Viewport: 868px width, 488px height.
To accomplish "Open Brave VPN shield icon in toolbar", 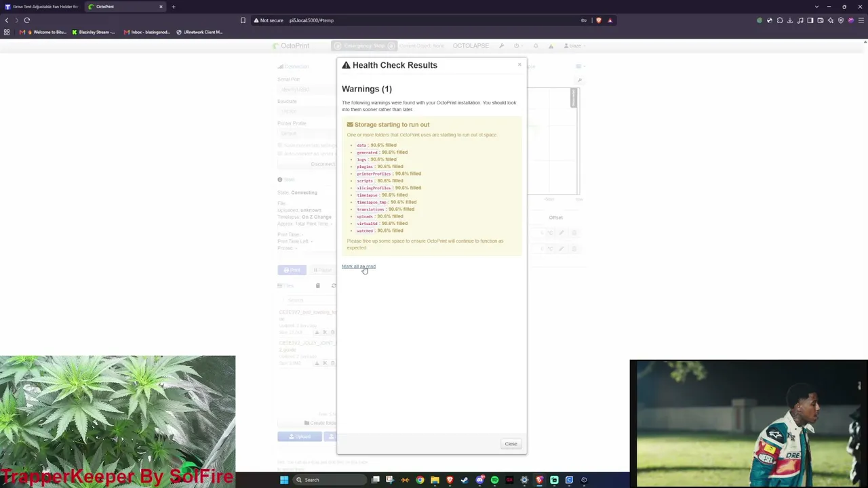I will [841, 20].
